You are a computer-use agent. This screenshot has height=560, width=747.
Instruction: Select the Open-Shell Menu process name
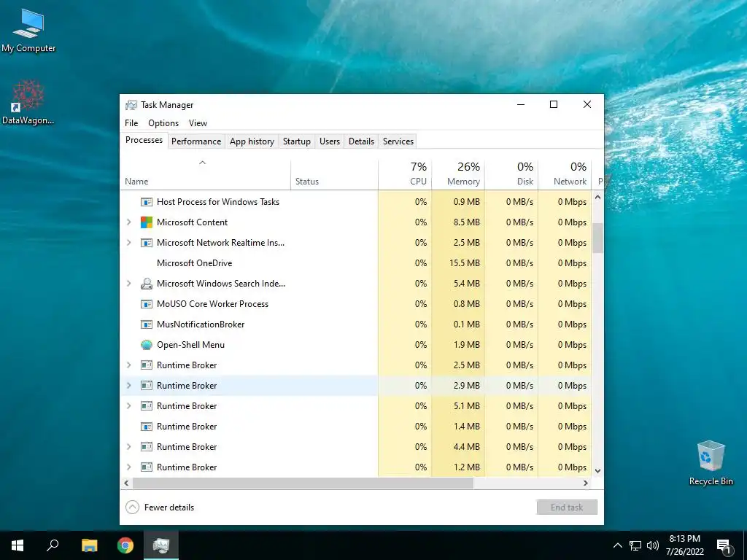(190, 345)
